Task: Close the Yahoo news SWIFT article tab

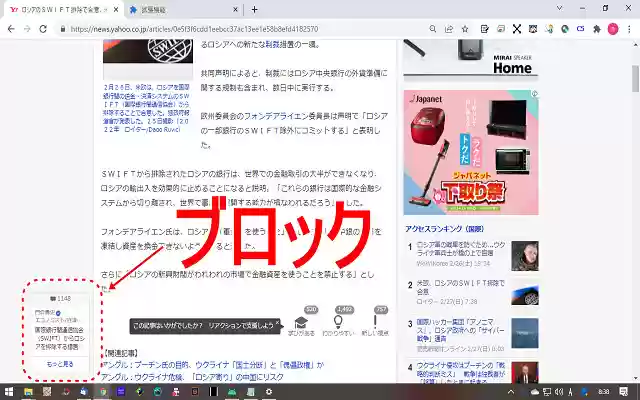Action: coord(116,10)
